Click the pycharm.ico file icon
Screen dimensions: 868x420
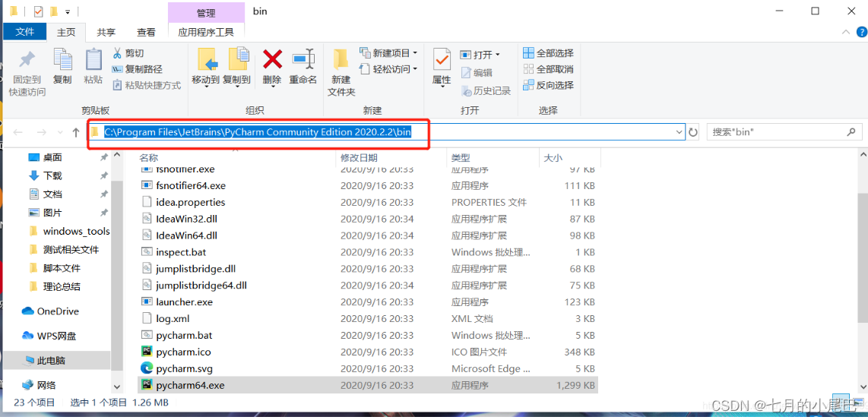147,352
